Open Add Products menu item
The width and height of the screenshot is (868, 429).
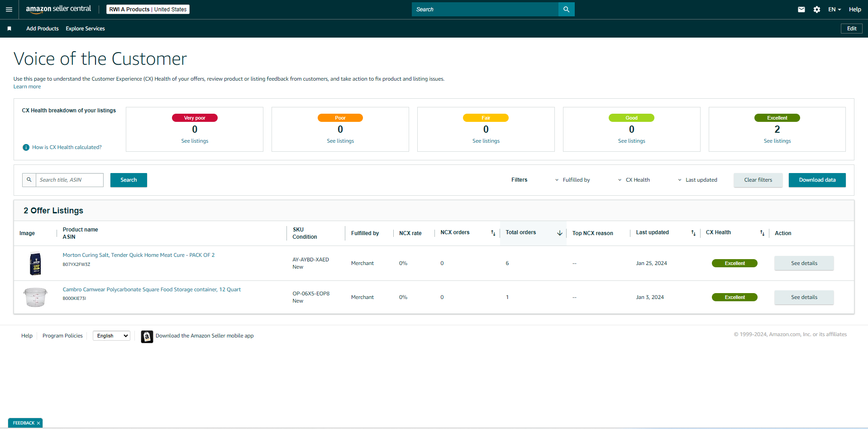(x=43, y=29)
